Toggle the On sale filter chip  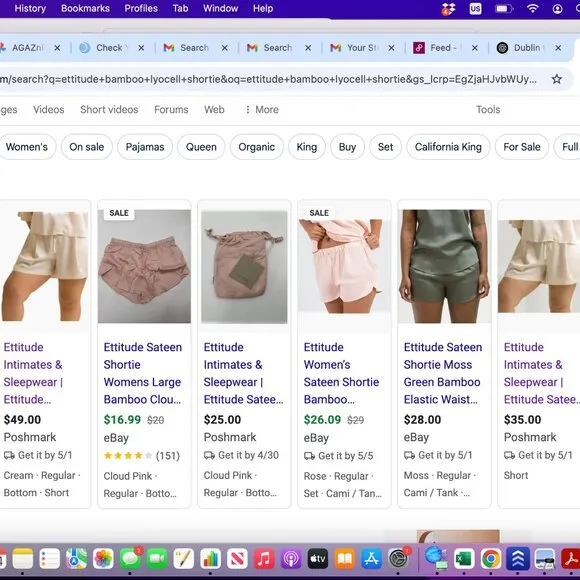coord(87,147)
